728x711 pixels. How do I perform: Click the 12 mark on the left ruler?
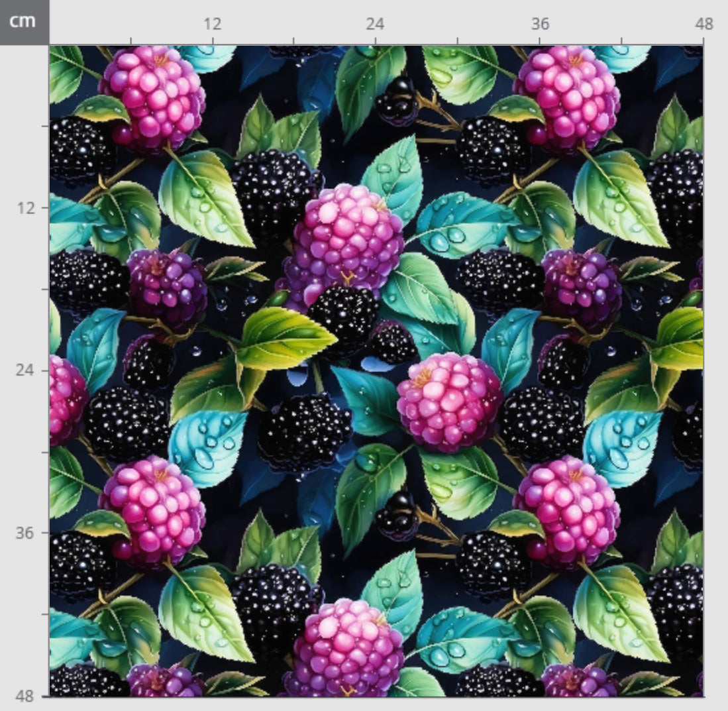(x=26, y=207)
